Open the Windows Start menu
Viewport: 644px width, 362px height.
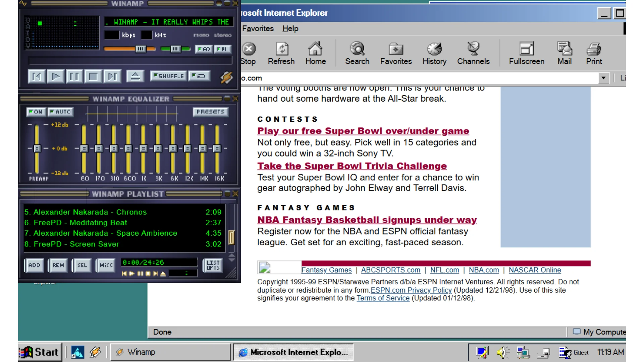click(x=40, y=352)
